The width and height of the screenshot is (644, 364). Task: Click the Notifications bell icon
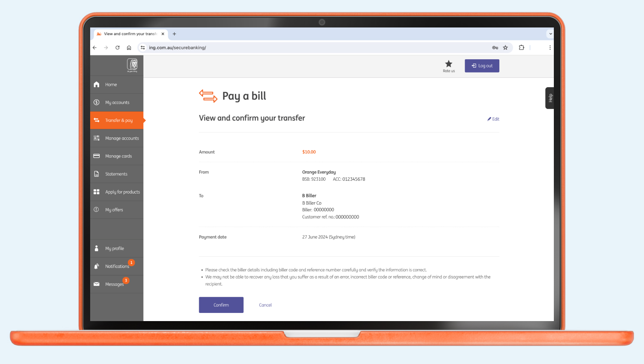pyautogui.click(x=97, y=266)
